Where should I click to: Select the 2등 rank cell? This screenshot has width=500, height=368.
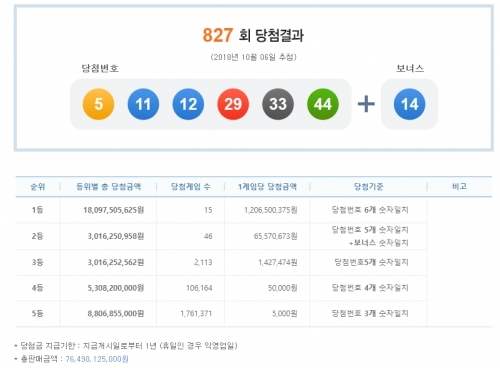coord(38,236)
